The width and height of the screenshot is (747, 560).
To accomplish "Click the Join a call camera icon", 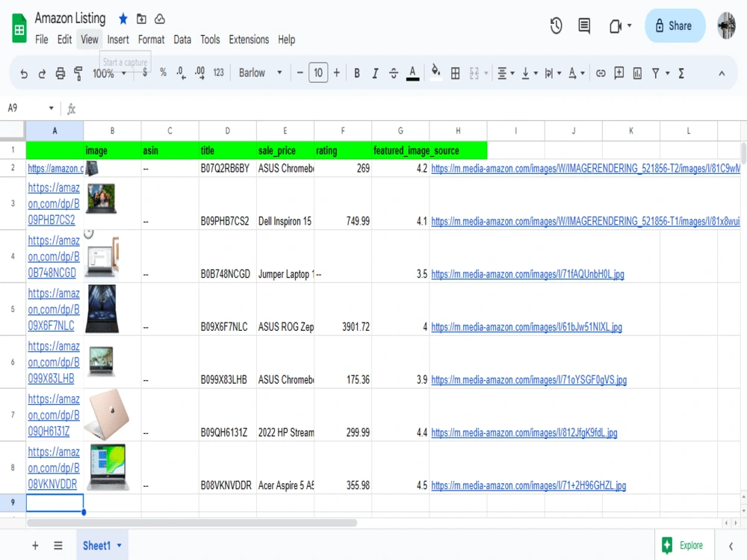I will pos(616,25).
